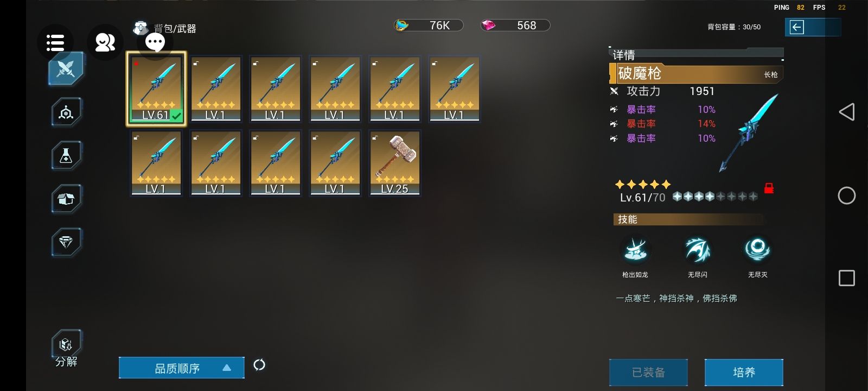Expand the 品质顺序 sort dropdown

click(x=181, y=368)
